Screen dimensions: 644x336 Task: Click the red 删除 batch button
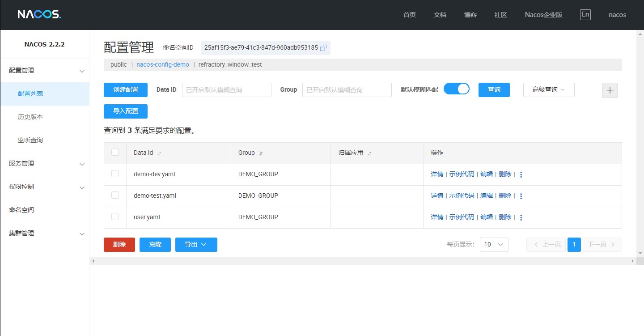[119, 245]
